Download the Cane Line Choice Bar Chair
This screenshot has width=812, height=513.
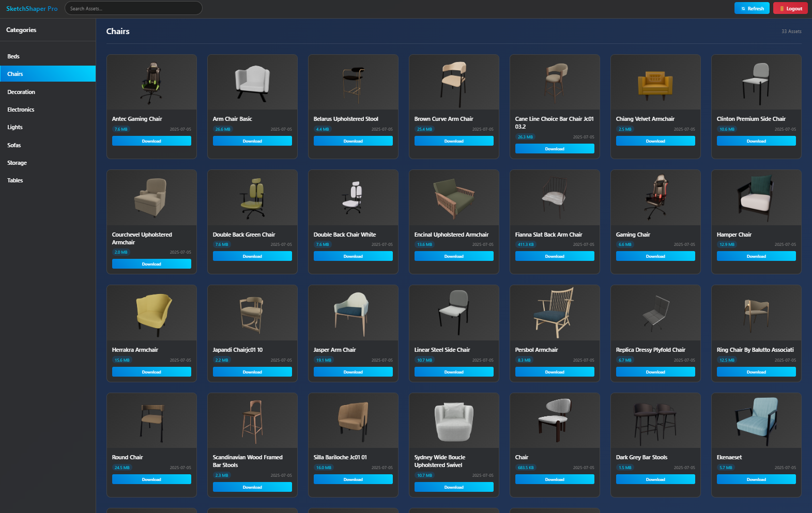pyautogui.click(x=555, y=149)
